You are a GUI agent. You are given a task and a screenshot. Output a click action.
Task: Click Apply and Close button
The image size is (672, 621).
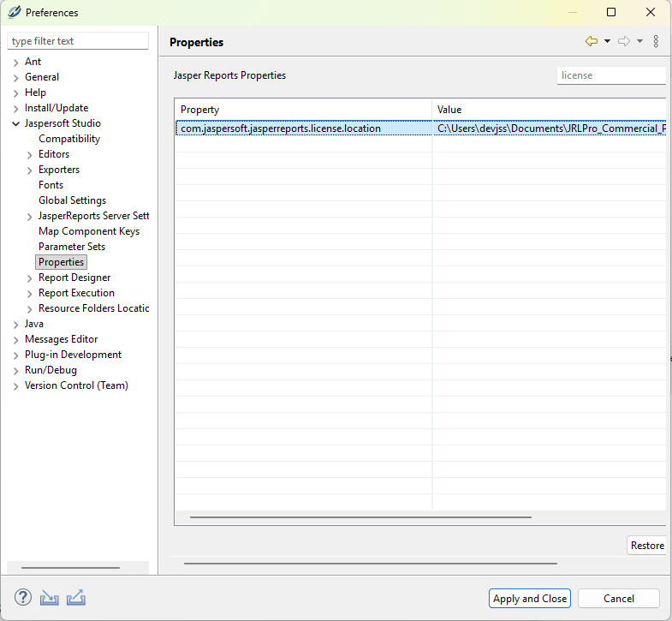coord(530,598)
